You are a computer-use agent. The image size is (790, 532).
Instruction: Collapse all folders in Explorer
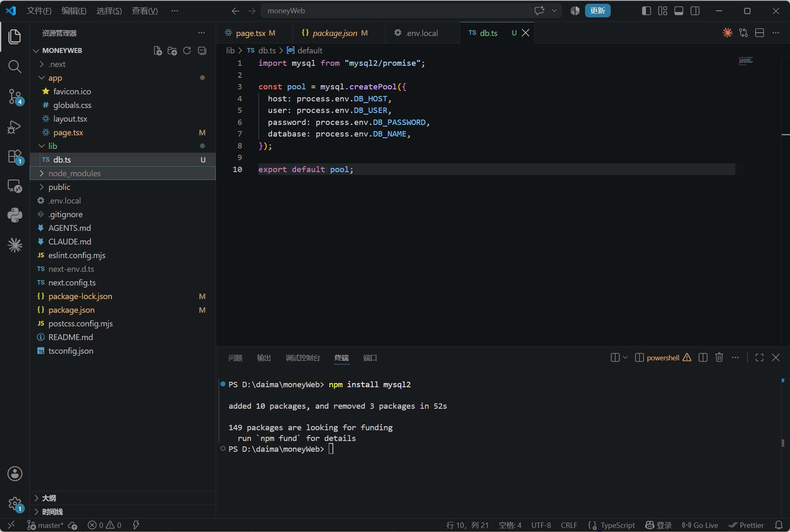click(x=202, y=50)
